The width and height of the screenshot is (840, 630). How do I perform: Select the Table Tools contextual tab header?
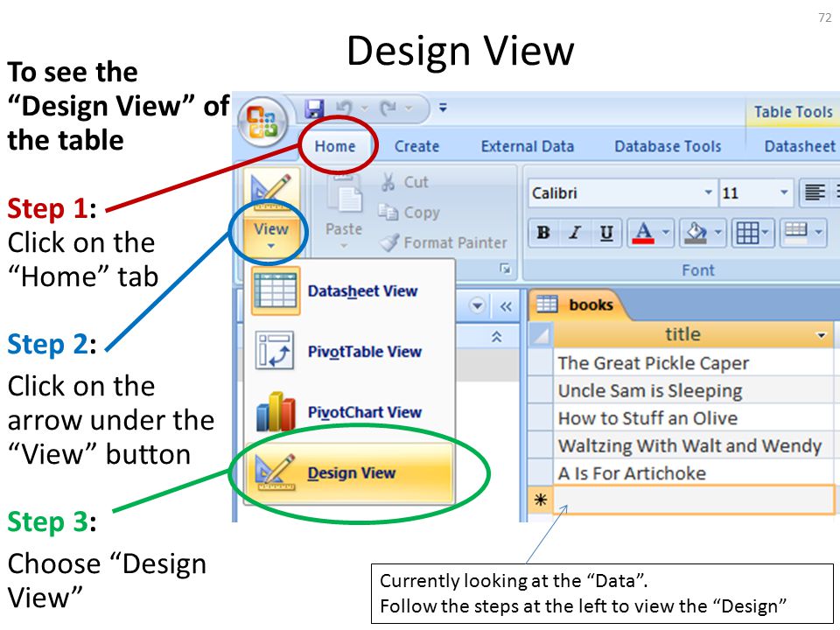click(793, 112)
